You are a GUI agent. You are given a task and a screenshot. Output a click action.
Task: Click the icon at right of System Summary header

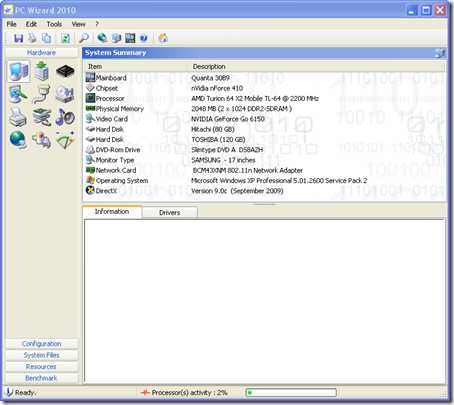coord(440,53)
